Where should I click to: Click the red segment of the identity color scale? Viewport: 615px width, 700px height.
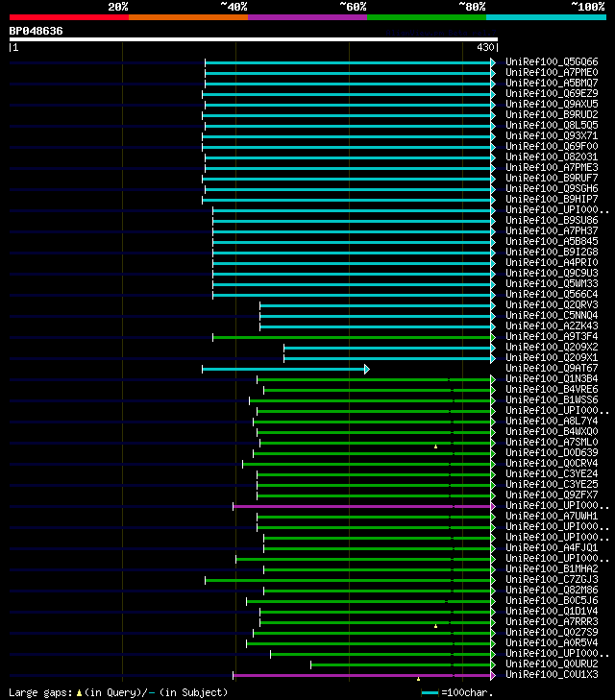[x=69, y=17]
